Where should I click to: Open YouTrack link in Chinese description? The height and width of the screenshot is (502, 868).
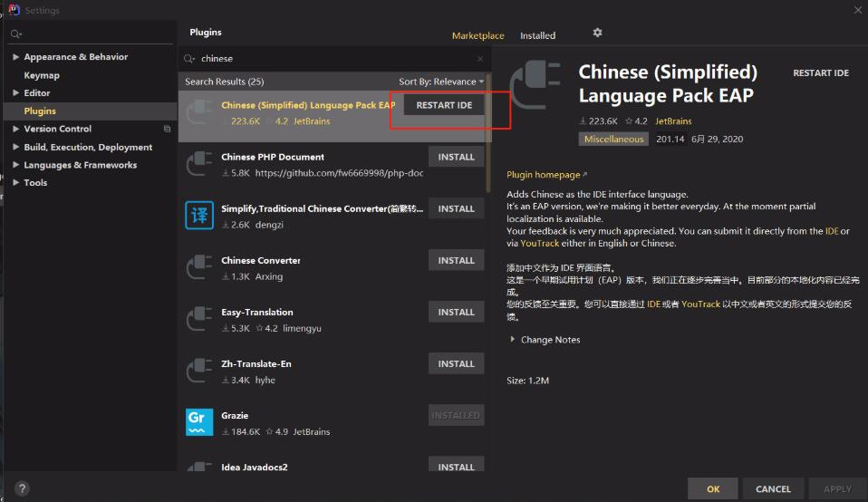click(x=700, y=304)
